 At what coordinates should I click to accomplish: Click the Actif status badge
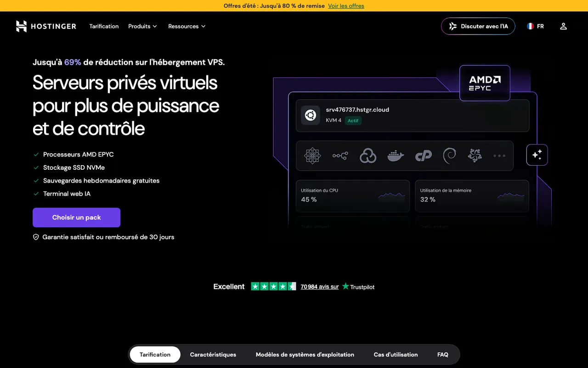353,121
